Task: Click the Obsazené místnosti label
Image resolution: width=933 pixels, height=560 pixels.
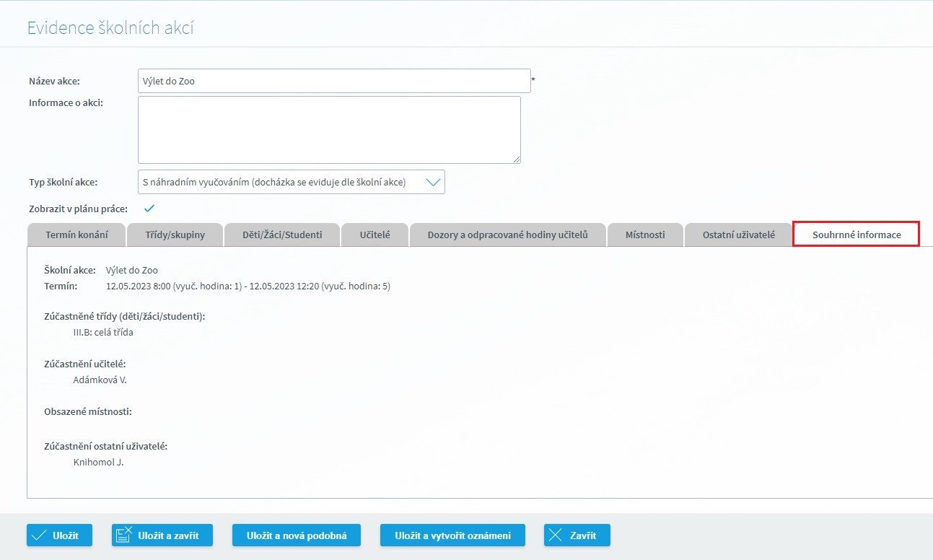Action: 88,411
